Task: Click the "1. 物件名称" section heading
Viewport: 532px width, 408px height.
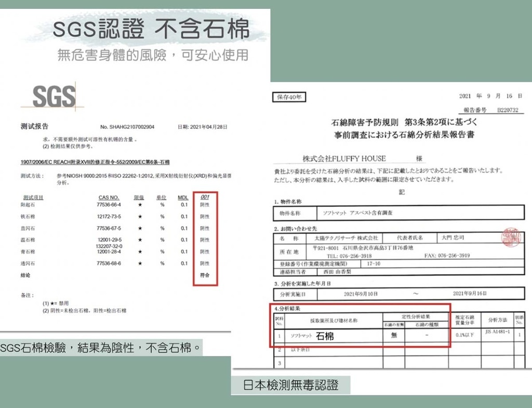Action: click(x=288, y=202)
